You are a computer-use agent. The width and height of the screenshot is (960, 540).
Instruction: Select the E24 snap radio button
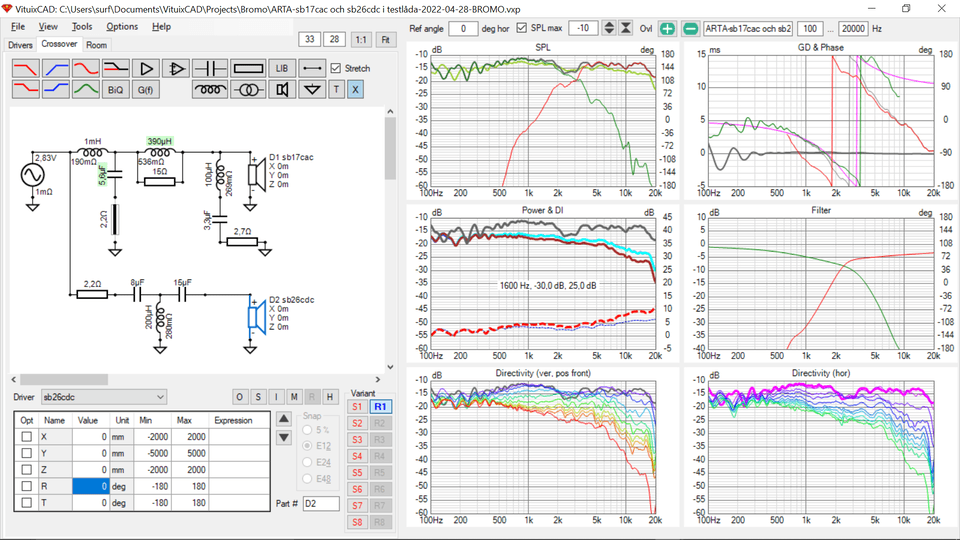(x=307, y=462)
